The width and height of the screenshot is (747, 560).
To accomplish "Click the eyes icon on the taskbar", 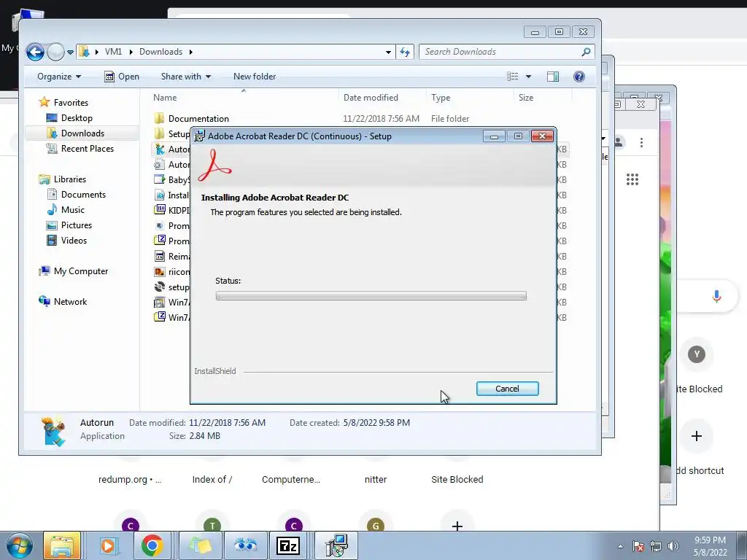I will (245, 545).
